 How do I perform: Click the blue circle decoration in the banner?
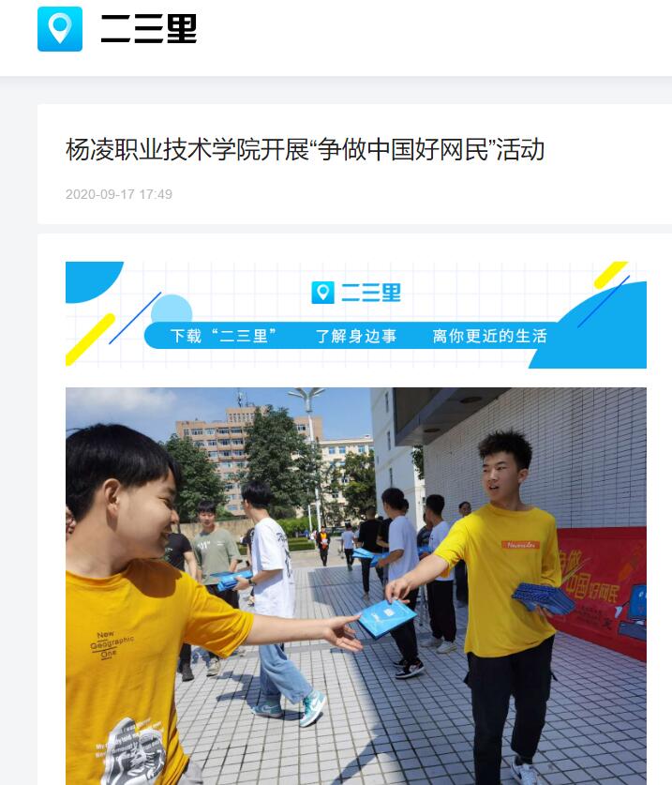point(172,309)
